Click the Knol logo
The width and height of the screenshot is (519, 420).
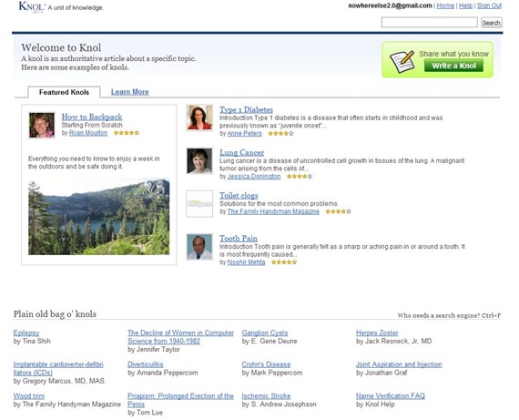32,6
